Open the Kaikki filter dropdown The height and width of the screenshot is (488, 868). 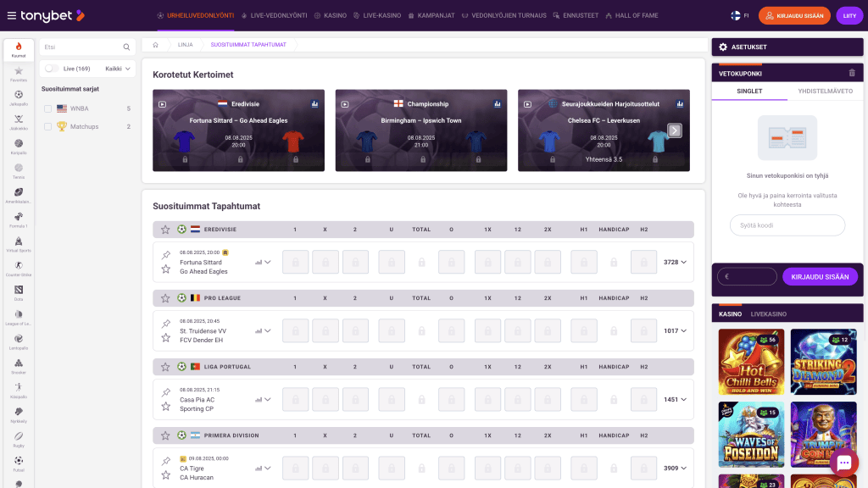(x=117, y=69)
